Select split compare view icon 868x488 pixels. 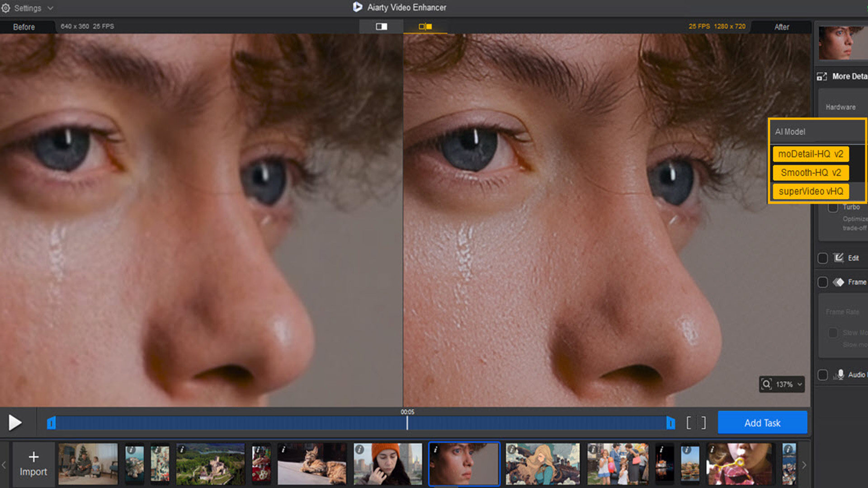pyautogui.click(x=425, y=27)
